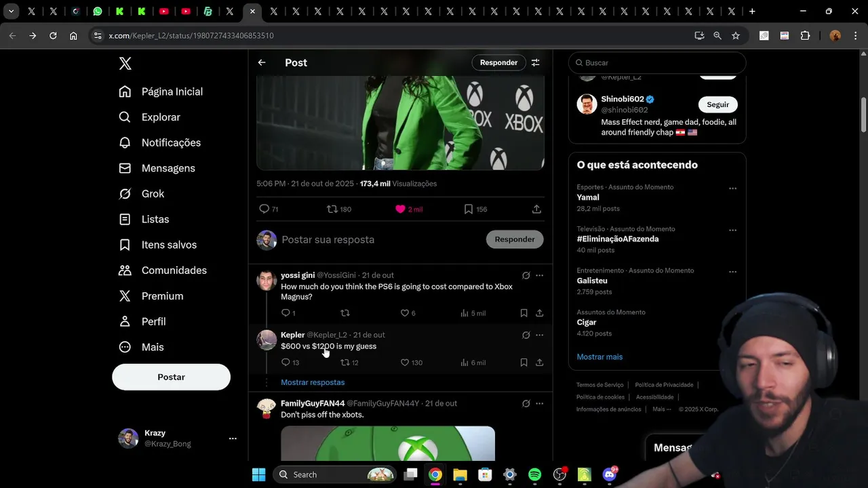Open options for #EliminaçãoAFazenda trend
The height and width of the screenshot is (488, 868).
pos(732,230)
